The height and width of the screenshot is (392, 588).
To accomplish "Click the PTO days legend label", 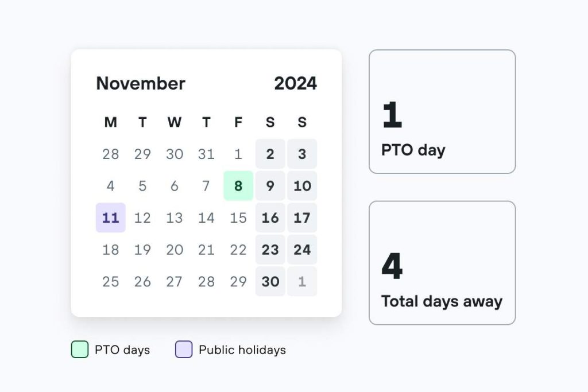I will [x=121, y=350].
